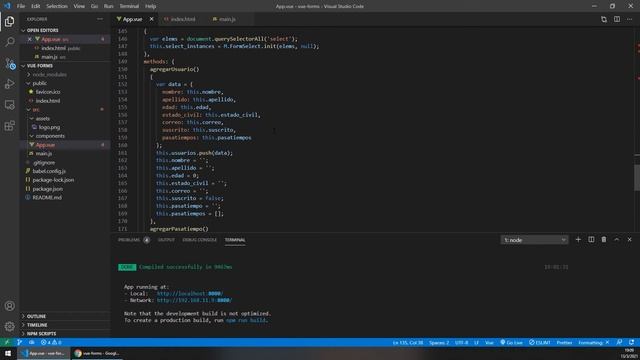Open package.json in the file tree

click(x=47, y=189)
